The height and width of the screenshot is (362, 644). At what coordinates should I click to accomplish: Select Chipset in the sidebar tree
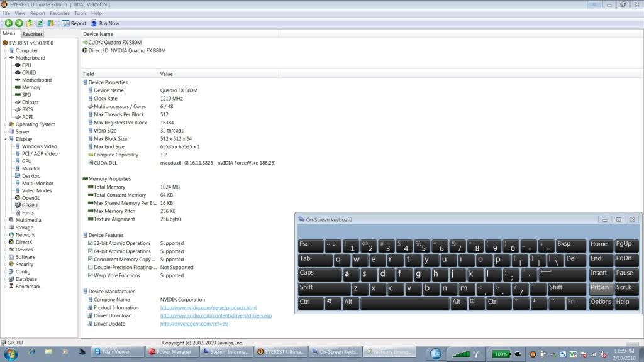pos(30,102)
